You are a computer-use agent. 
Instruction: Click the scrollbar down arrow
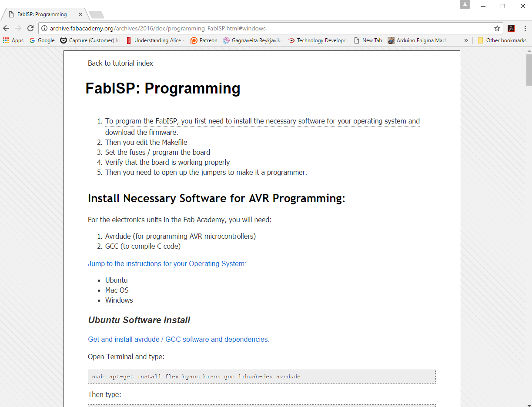tap(529, 403)
